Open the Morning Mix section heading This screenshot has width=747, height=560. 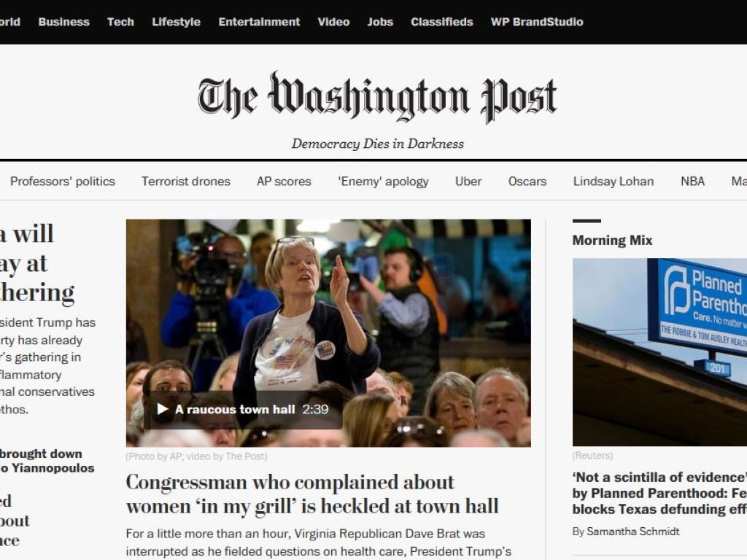tap(612, 241)
